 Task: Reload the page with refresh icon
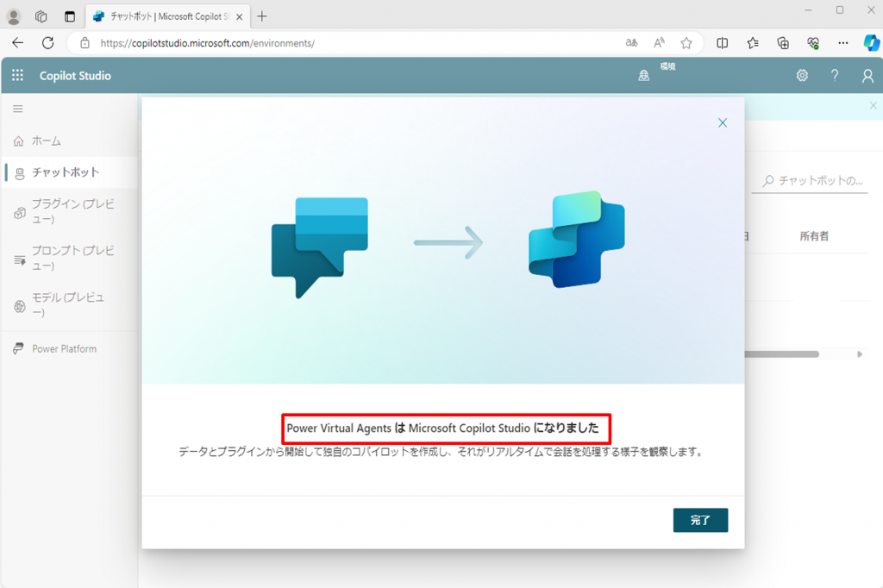48,43
